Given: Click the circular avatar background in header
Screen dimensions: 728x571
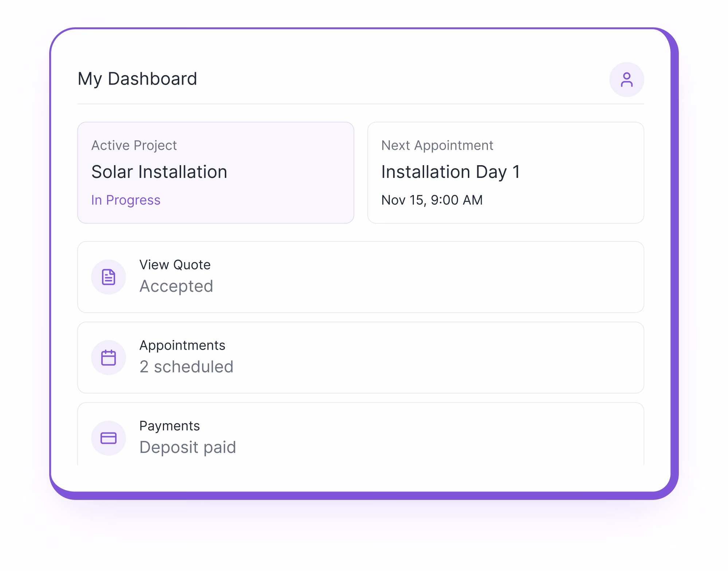Looking at the screenshot, I should [627, 79].
